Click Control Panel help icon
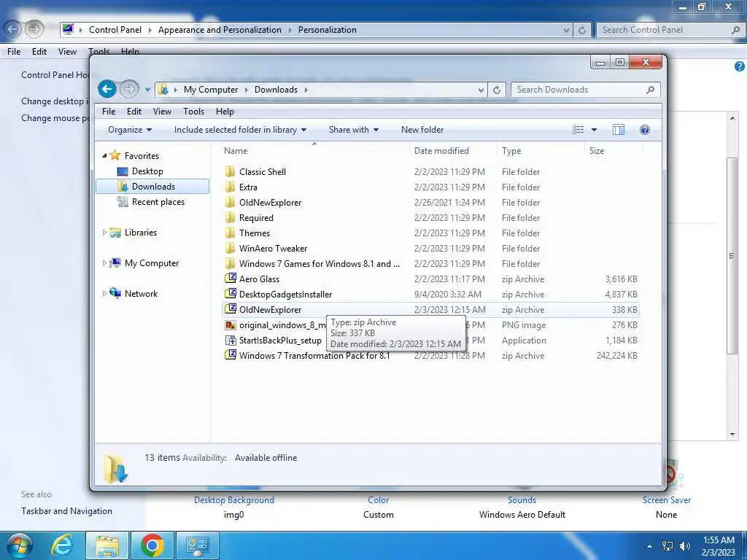 (740, 66)
